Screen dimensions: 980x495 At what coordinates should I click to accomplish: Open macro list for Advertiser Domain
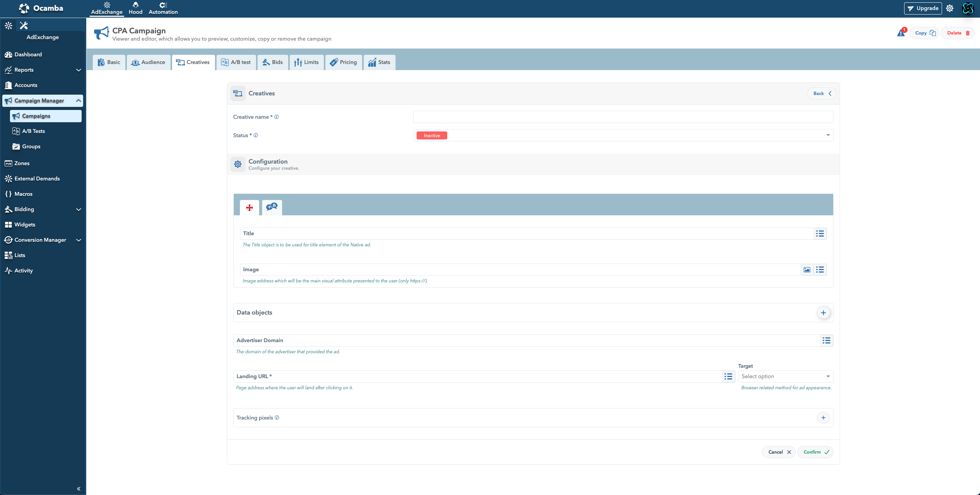click(x=826, y=341)
